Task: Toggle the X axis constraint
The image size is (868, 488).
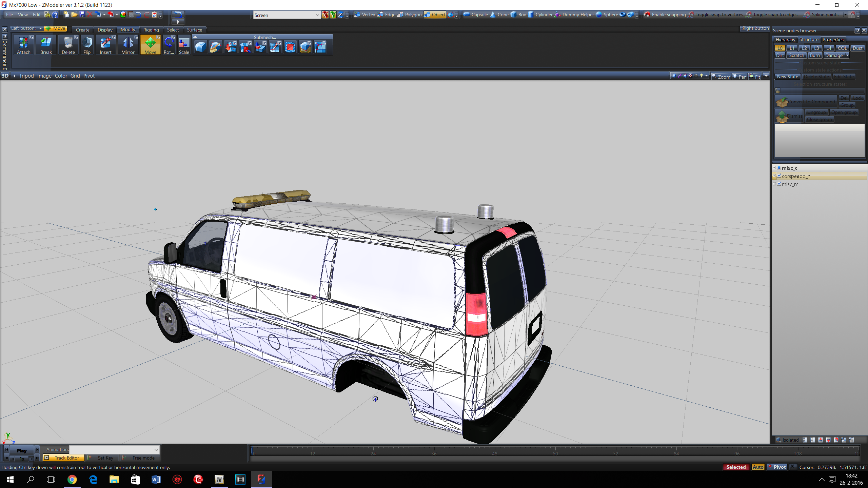Action: [x=325, y=15]
